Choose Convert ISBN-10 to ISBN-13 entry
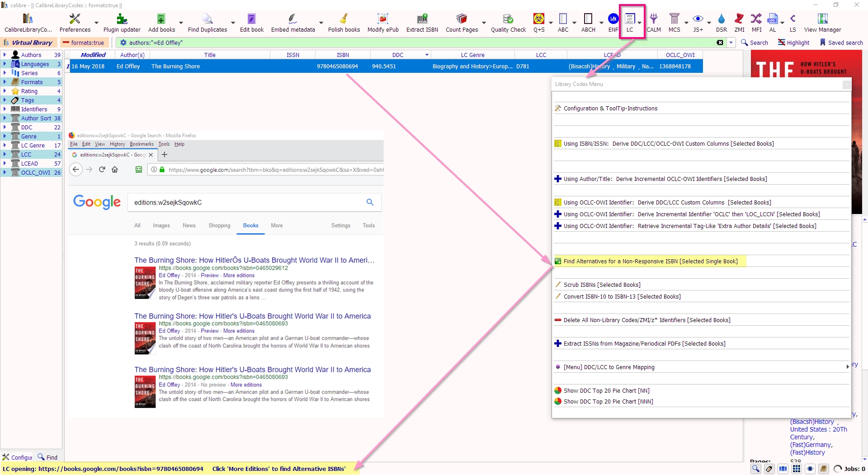The height and width of the screenshot is (475, 868). click(x=702, y=297)
